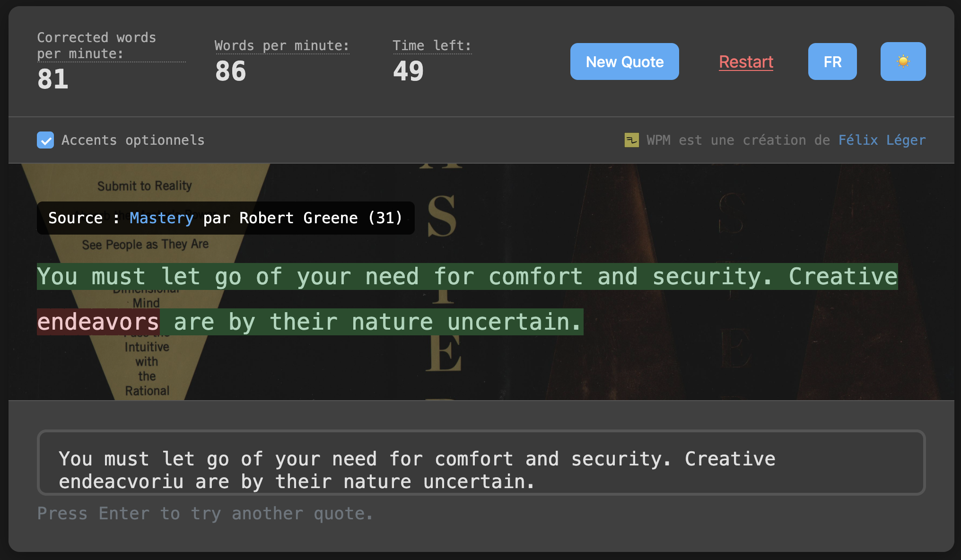Open the Mastery source link
961x560 pixels.
click(x=161, y=218)
